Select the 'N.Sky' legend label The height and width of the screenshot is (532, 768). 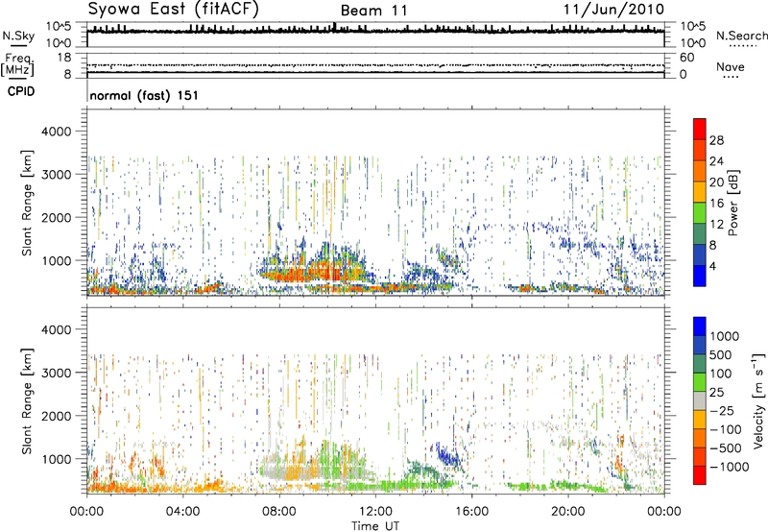coord(18,36)
